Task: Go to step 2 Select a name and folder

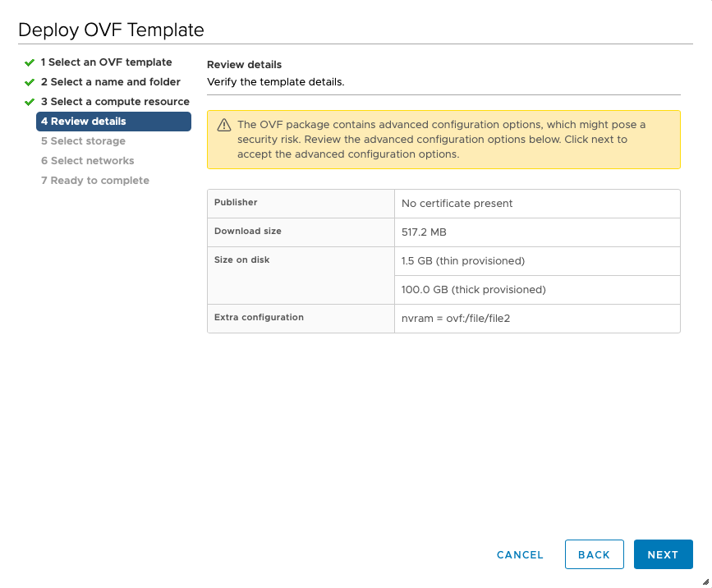Action: click(110, 82)
